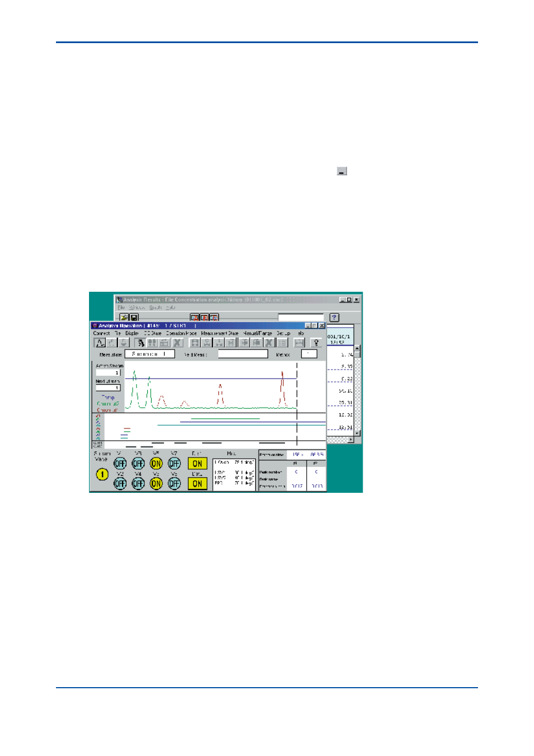Image resolution: width=534 pixels, height=756 pixels.
Task: Open the Measurement State menu
Action: pyautogui.click(x=219, y=333)
